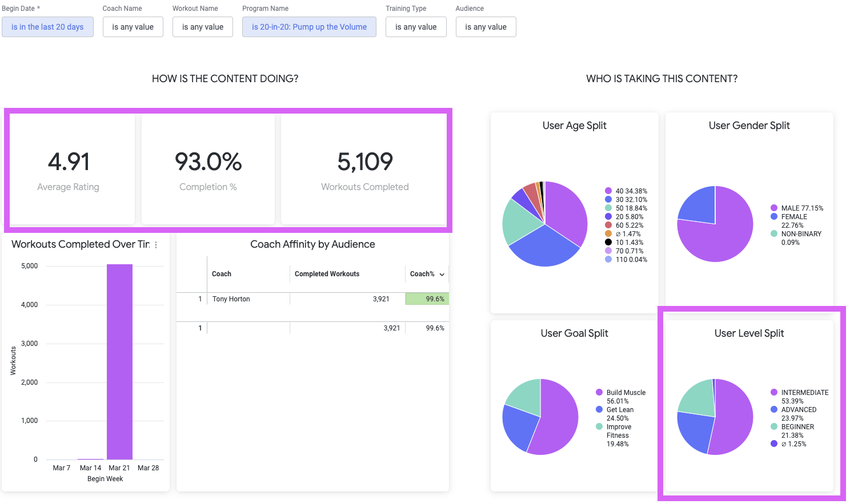Image resolution: width=850 pixels, height=504 pixels.
Task: Click the totals row 99.6% value
Action: pos(435,328)
